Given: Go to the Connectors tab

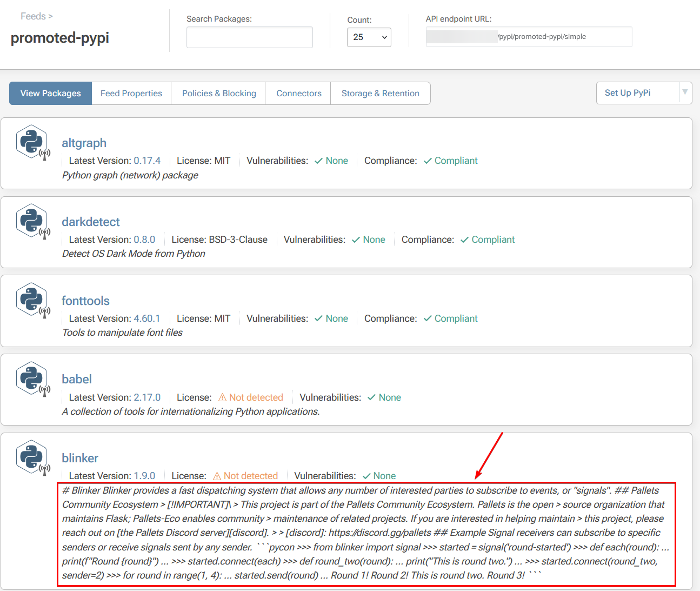Looking at the screenshot, I should [299, 94].
